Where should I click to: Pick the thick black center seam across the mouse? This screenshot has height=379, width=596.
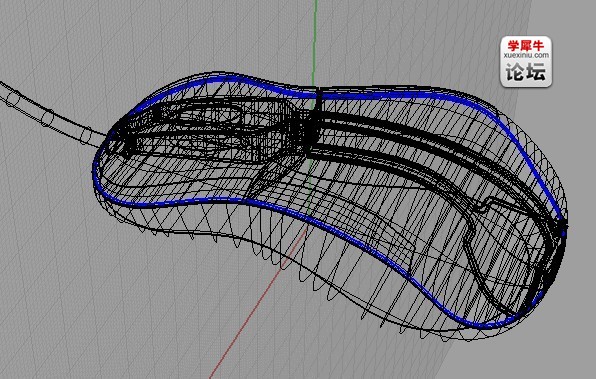tap(315, 122)
